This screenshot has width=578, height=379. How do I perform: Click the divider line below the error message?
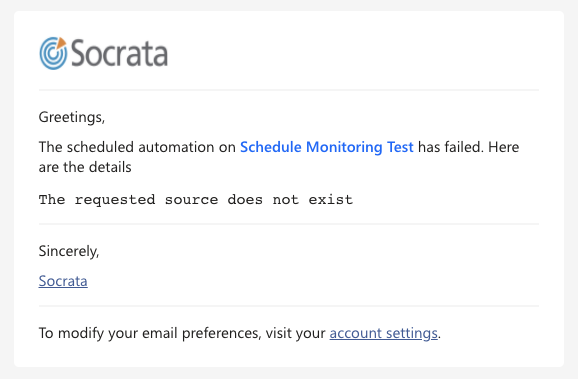click(289, 224)
